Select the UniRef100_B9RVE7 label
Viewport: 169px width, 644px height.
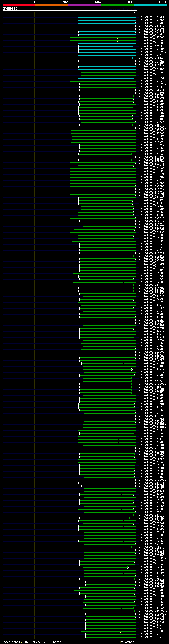(x=152, y=454)
